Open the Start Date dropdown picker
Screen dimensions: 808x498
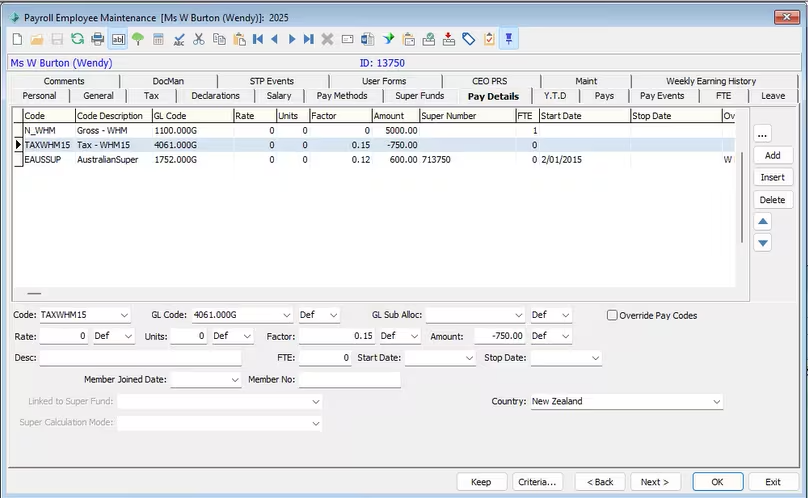[x=469, y=357]
